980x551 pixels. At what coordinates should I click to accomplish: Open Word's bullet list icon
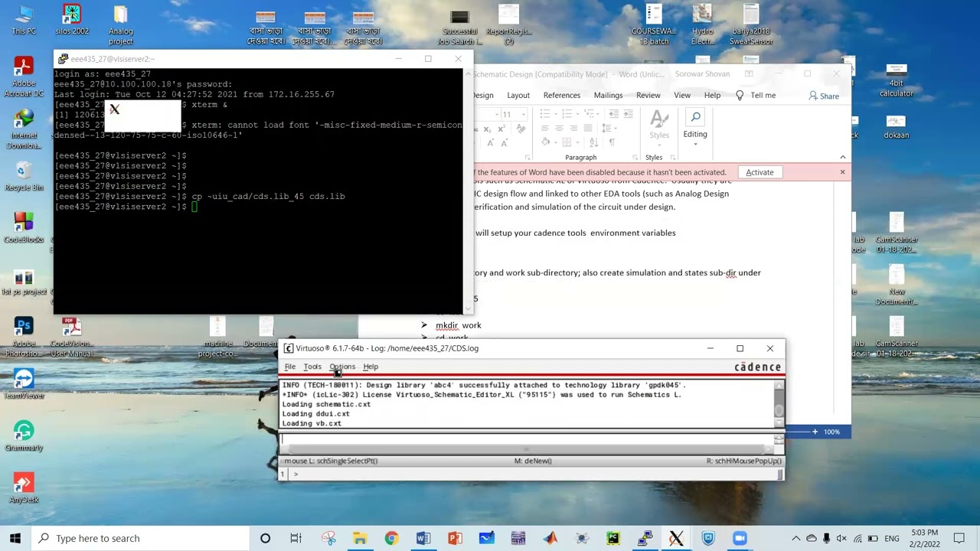point(545,113)
